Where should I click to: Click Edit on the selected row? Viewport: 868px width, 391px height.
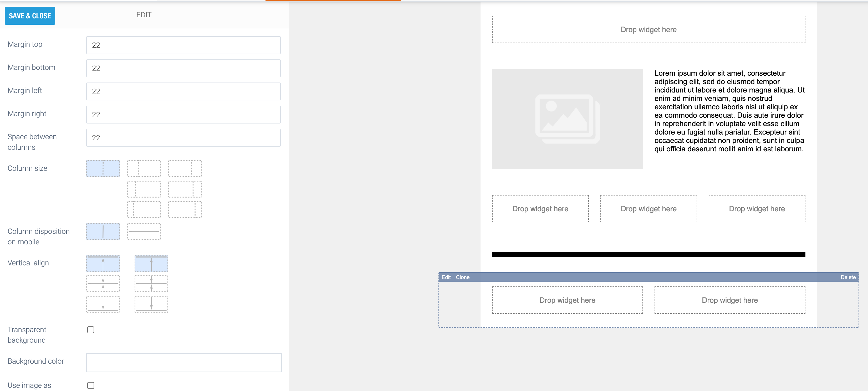(x=446, y=277)
